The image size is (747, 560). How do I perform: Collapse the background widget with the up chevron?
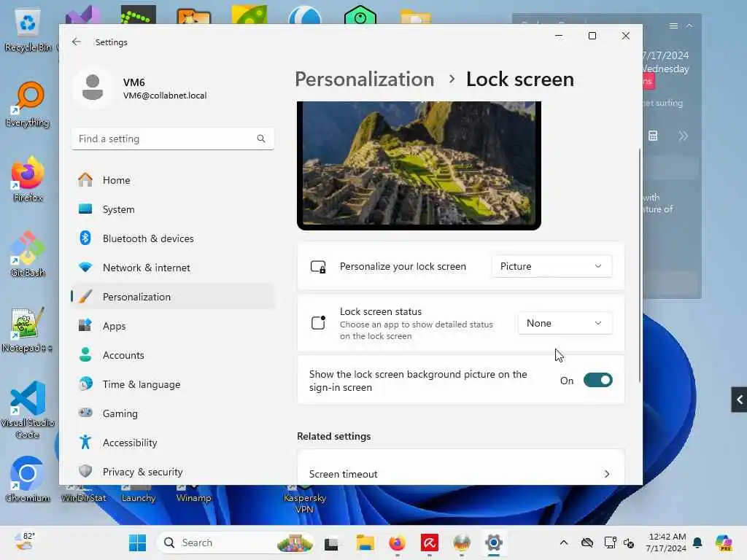click(x=689, y=26)
